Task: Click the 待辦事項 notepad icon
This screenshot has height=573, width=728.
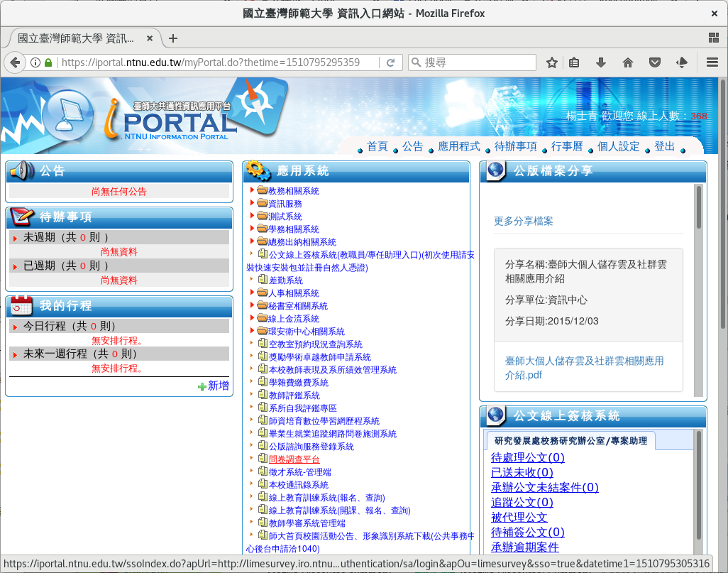Action: click(x=22, y=216)
